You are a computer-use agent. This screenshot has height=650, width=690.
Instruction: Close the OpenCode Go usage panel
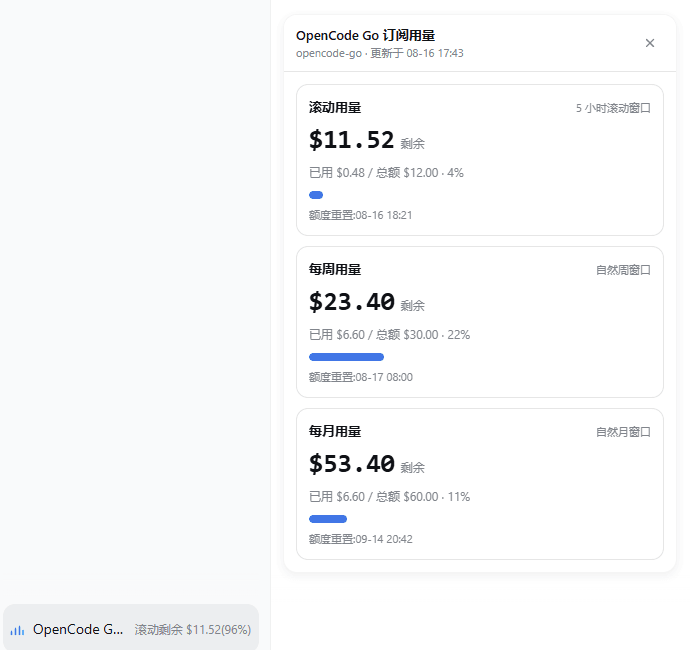tap(650, 43)
